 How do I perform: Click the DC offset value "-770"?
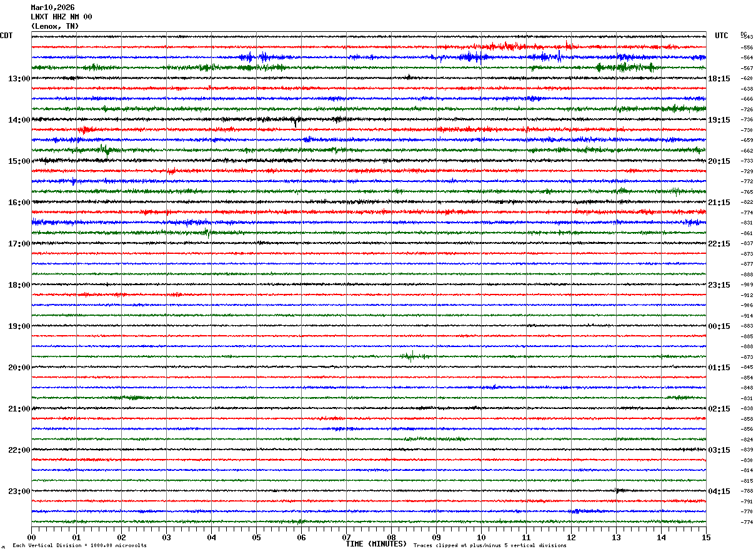(x=747, y=511)
